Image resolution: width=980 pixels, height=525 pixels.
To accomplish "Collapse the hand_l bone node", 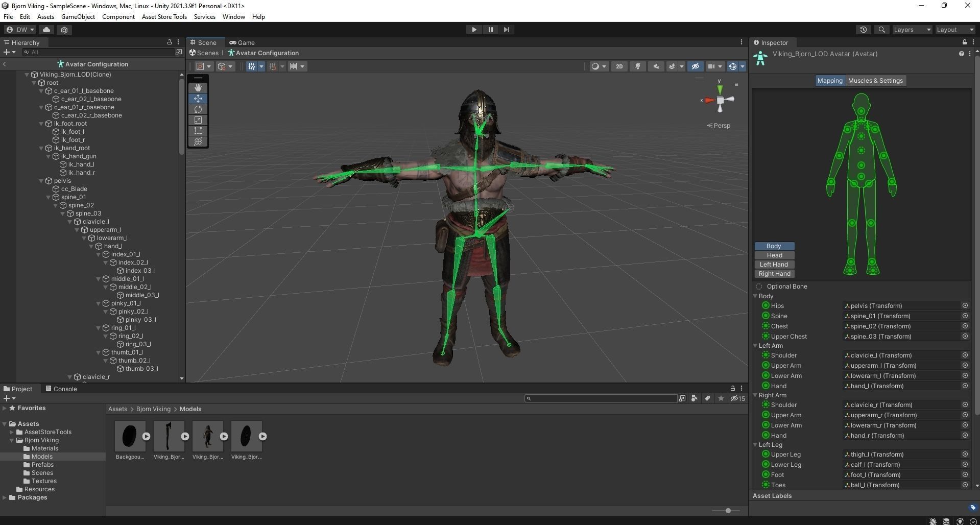I will pyautogui.click(x=91, y=246).
